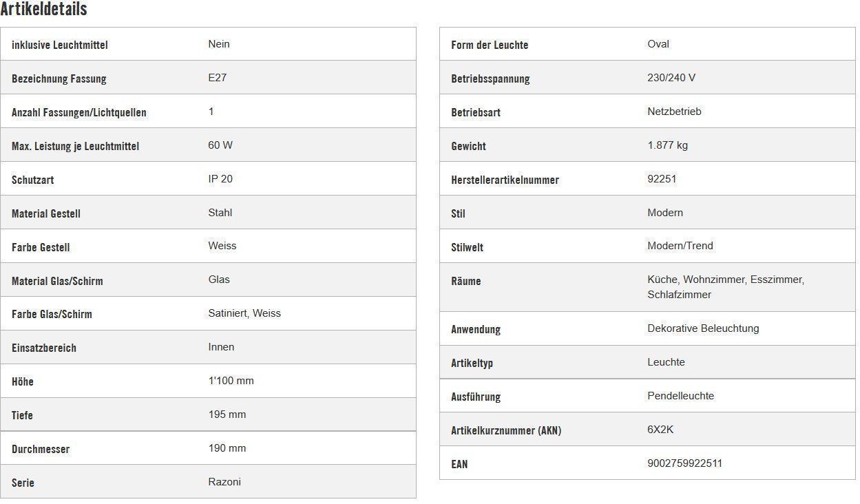Image resolution: width=860 pixels, height=504 pixels.
Task: Select the Farbe Gestell Weiss value
Action: [x=222, y=246]
